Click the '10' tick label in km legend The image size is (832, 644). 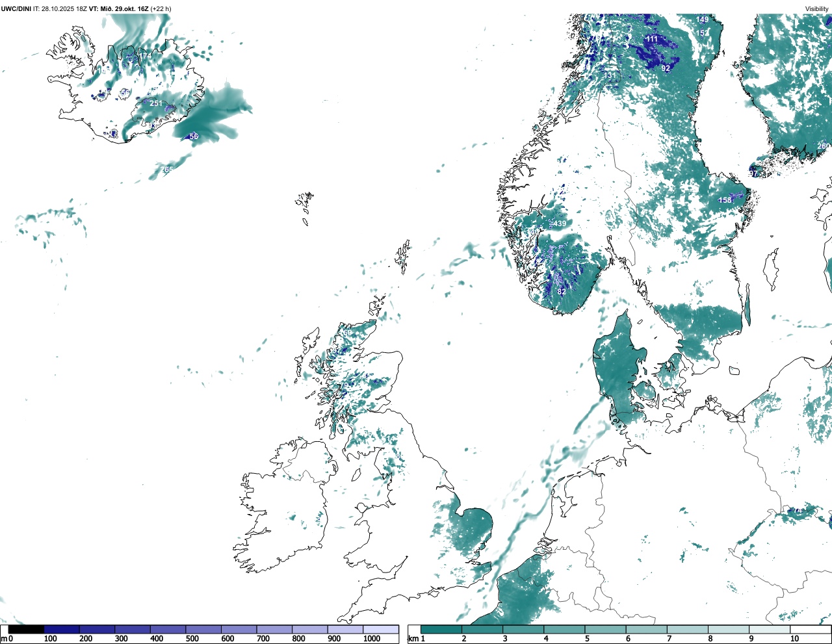(x=794, y=639)
